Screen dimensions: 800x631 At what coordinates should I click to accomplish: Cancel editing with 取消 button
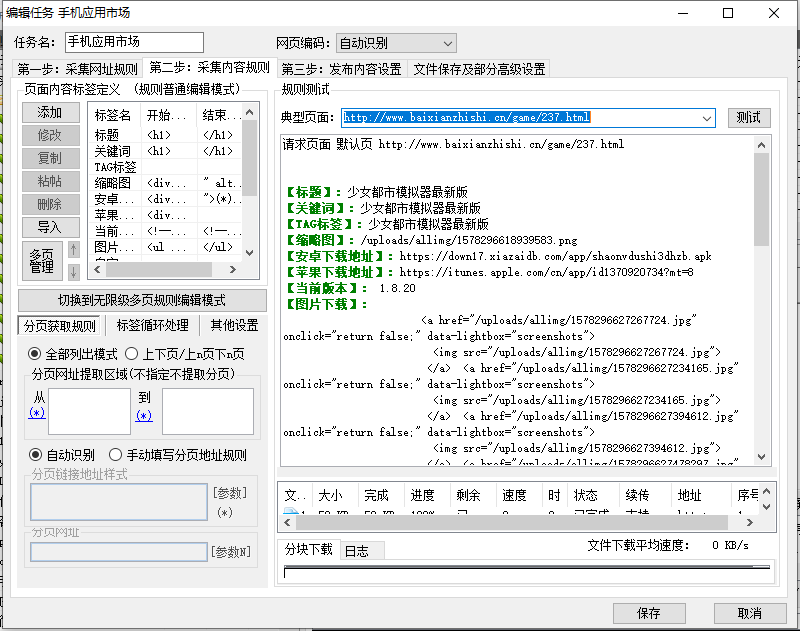click(x=749, y=613)
